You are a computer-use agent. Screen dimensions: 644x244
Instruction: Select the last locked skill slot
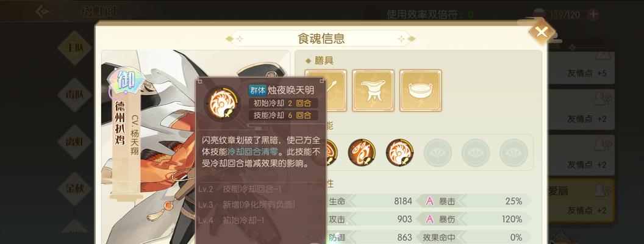click(x=513, y=152)
